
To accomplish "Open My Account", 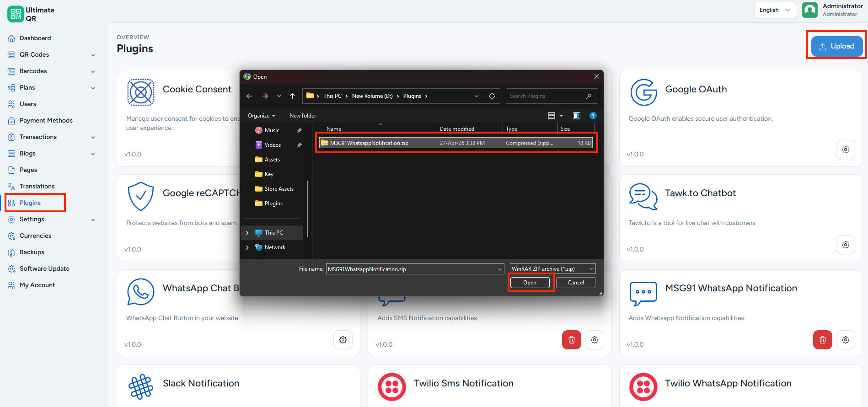I will [37, 285].
